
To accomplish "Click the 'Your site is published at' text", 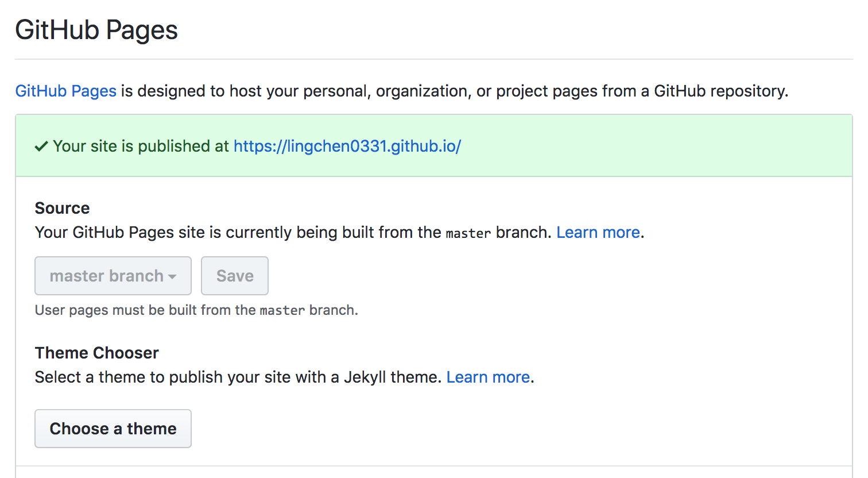I will point(141,146).
